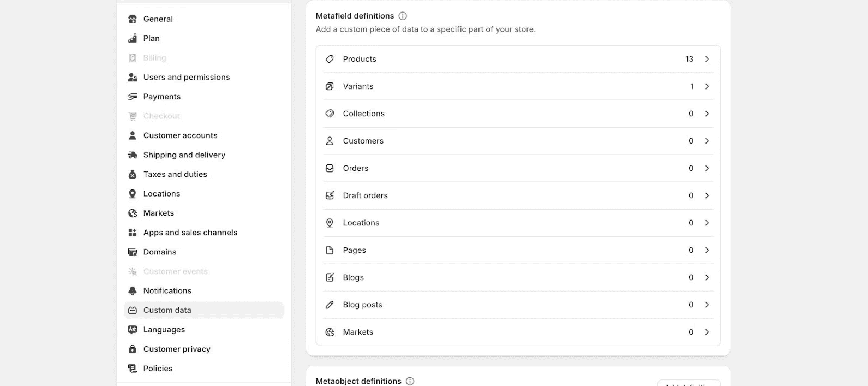Go to Apps and sales channels
868x386 pixels.
(x=204, y=233)
